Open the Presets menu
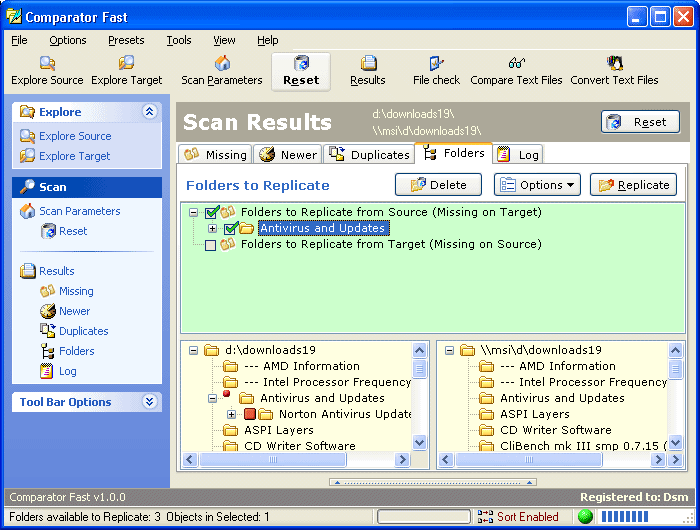 point(126,40)
